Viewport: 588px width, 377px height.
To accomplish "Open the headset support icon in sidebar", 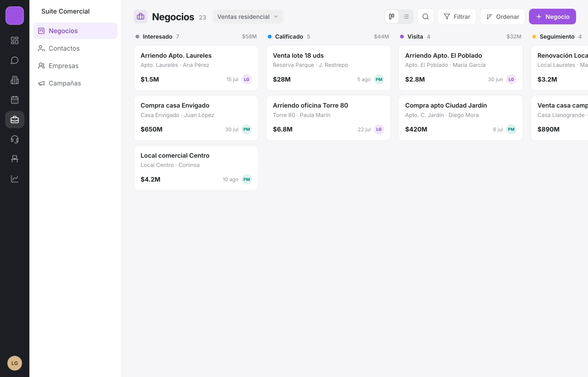I will pos(14,139).
